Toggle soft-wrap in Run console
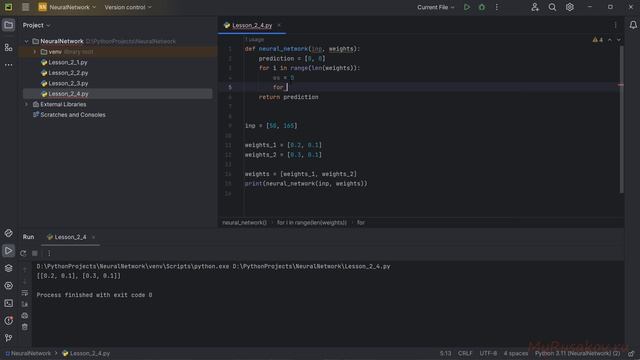Viewport: 640px width, 360px height. coord(24,293)
